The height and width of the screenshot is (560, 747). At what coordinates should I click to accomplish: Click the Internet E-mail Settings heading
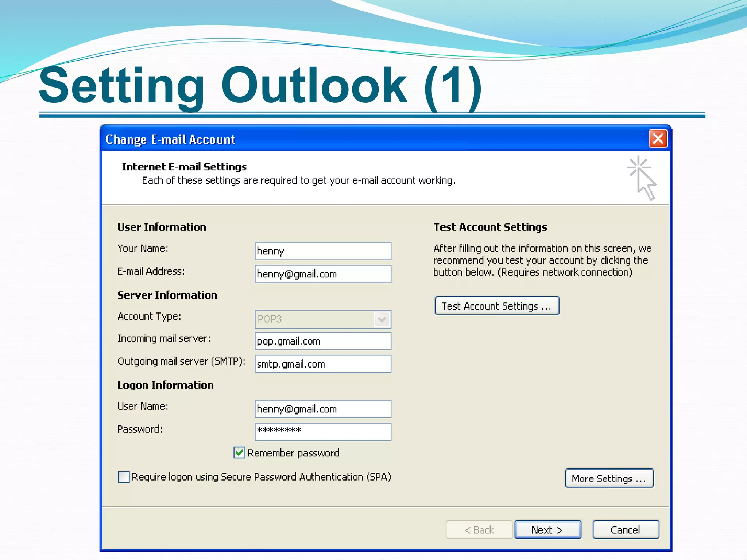(184, 167)
